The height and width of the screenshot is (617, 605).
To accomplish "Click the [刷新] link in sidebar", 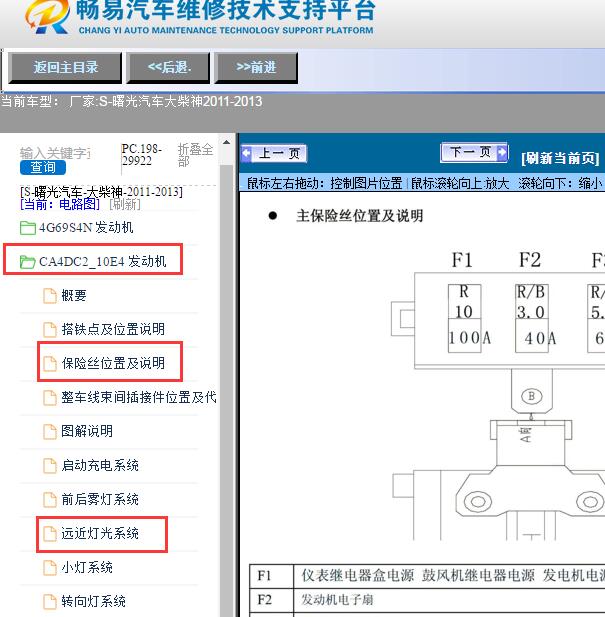I will (125, 204).
